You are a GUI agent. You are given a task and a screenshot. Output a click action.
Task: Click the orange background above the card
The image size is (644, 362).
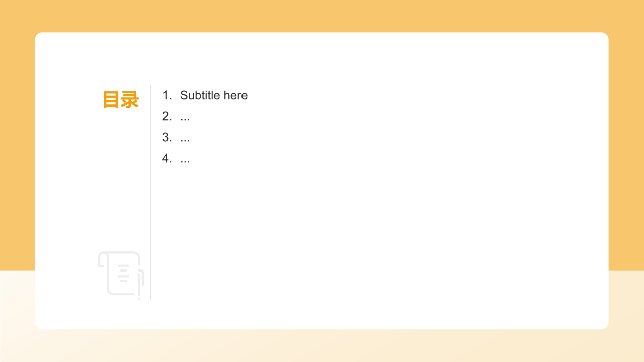coord(322,16)
